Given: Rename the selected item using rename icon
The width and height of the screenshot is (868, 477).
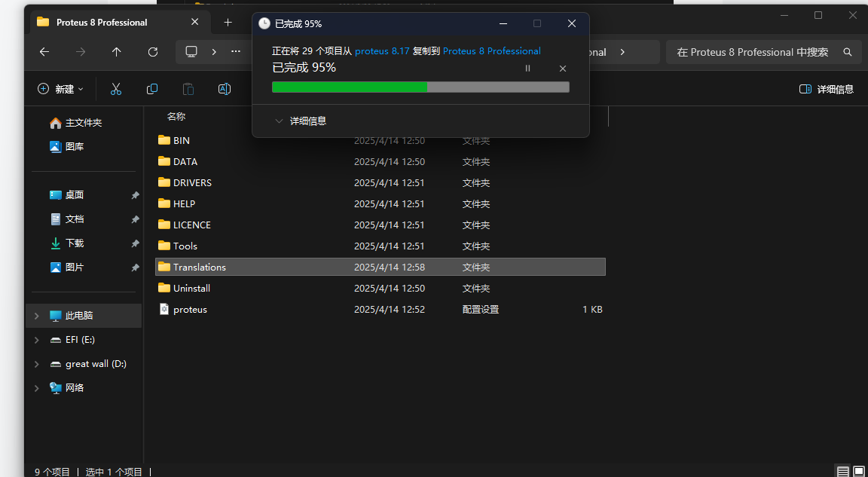Looking at the screenshot, I should (225, 88).
